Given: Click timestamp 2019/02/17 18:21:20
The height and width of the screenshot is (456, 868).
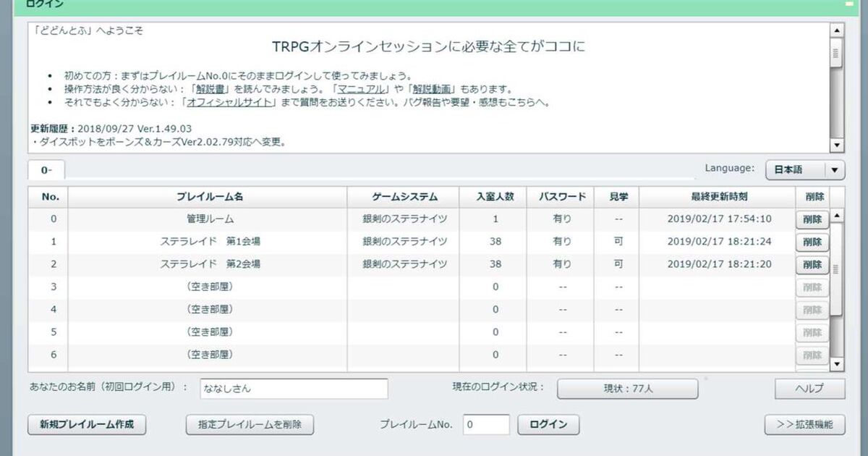Looking at the screenshot, I should pyautogui.click(x=719, y=264).
